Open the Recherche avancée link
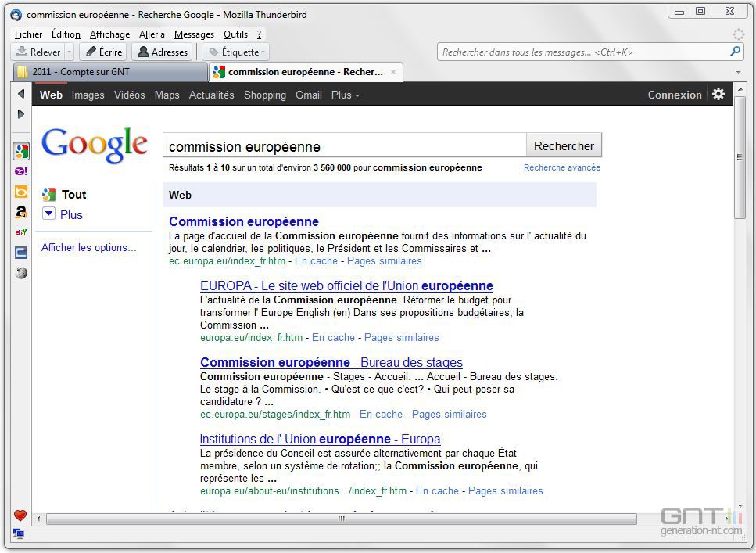This screenshot has width=756, height=553. pos(562,167)
